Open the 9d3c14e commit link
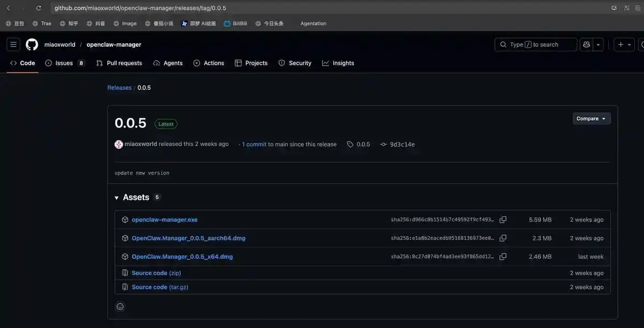The width and height of the screenshot is (644, 328). (402, 144)
